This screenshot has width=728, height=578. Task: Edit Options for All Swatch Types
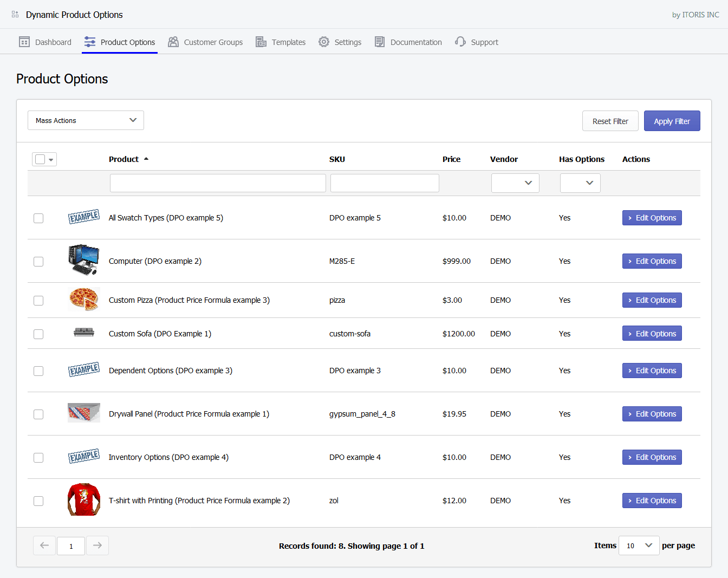click(652, 218)
